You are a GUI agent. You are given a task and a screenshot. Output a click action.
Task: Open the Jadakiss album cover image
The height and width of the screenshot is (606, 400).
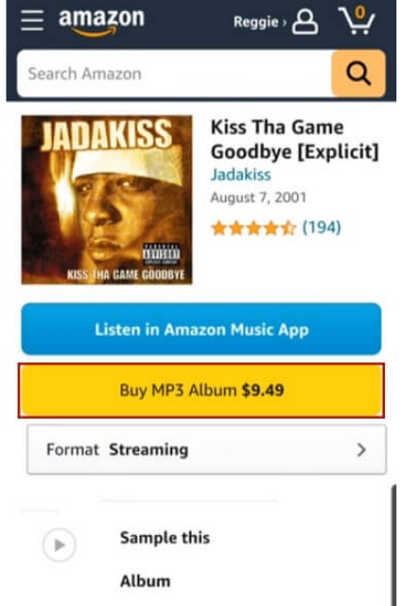(x=107, y=200)
